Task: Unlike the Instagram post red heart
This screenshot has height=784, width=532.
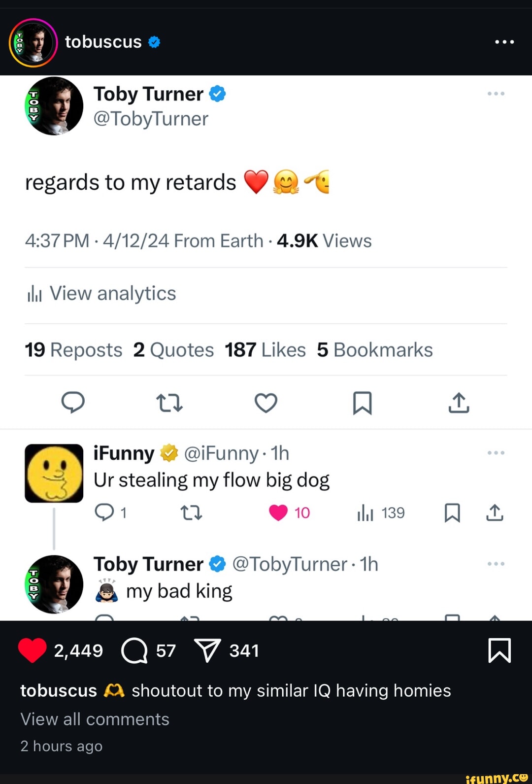Action: click(x=33, y=650)
